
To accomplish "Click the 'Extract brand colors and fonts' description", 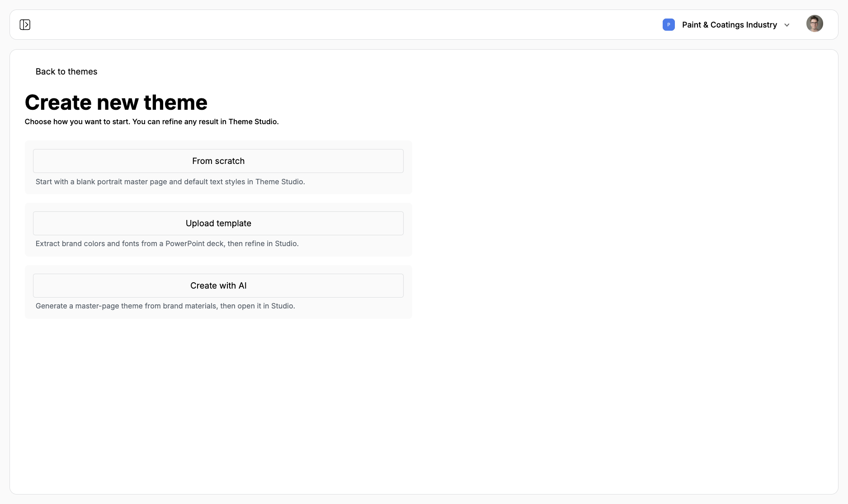I will [x=167, y=243].
